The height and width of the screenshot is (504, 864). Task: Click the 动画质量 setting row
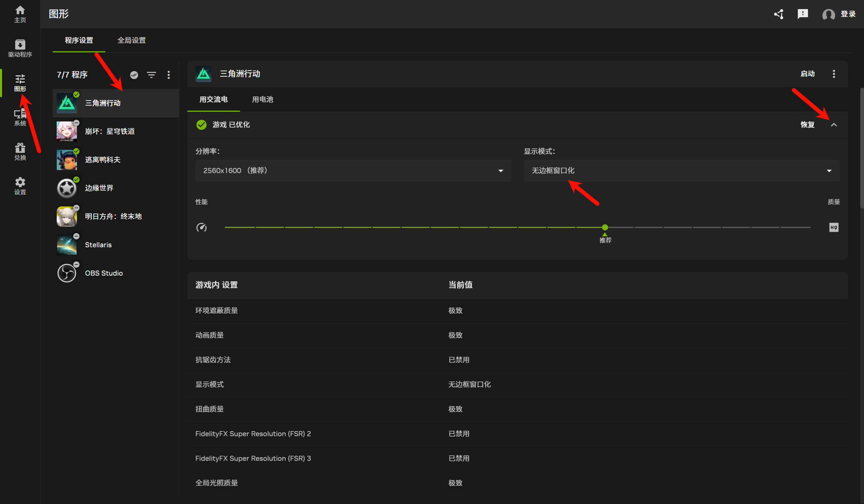[x=517, y=335]
